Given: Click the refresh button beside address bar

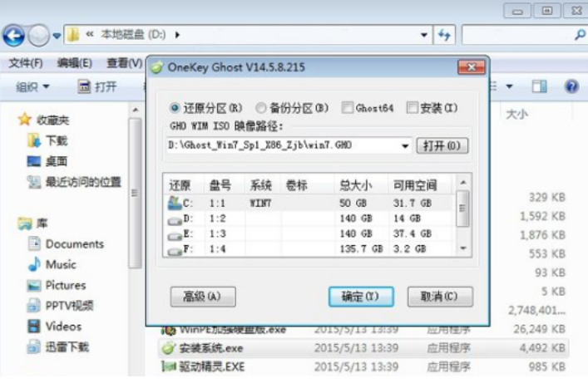Looking at the screenshot, I should [x=444, y=35].
